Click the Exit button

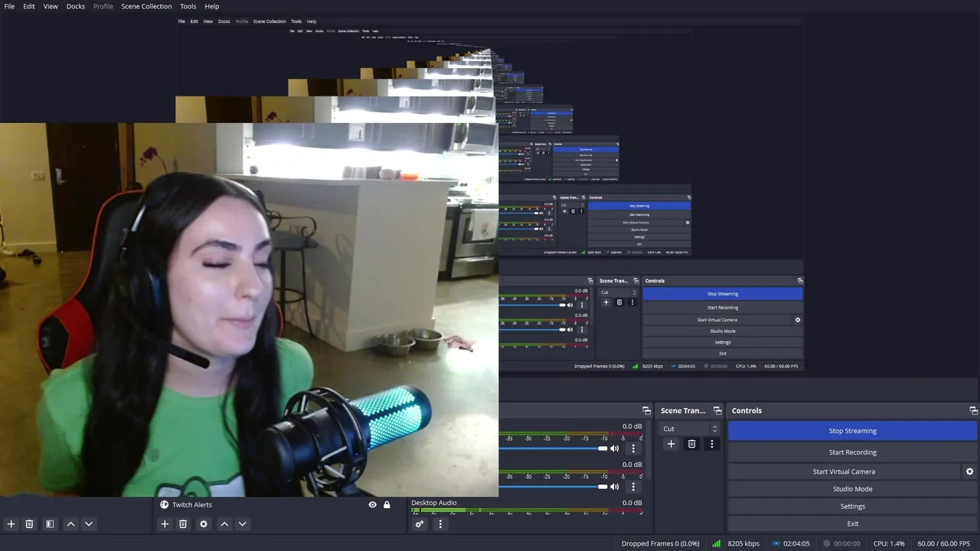(852, 524)
